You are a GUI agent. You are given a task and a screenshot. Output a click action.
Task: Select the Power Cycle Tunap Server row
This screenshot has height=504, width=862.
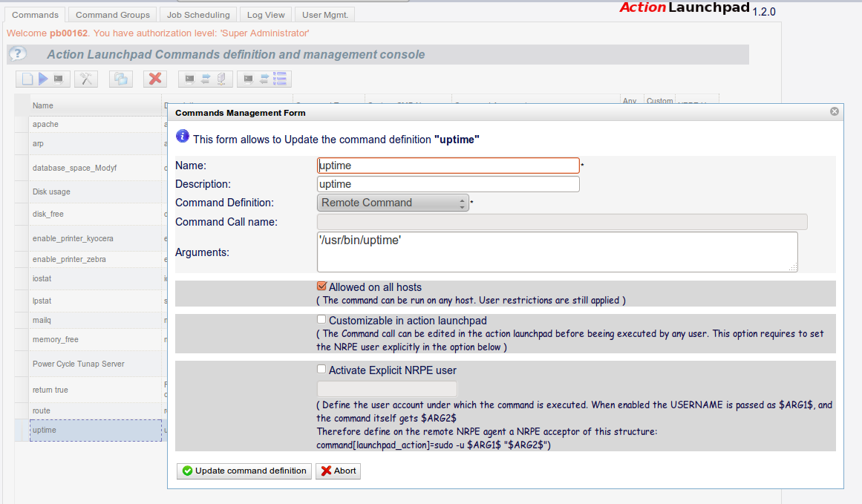coord(96,364)
